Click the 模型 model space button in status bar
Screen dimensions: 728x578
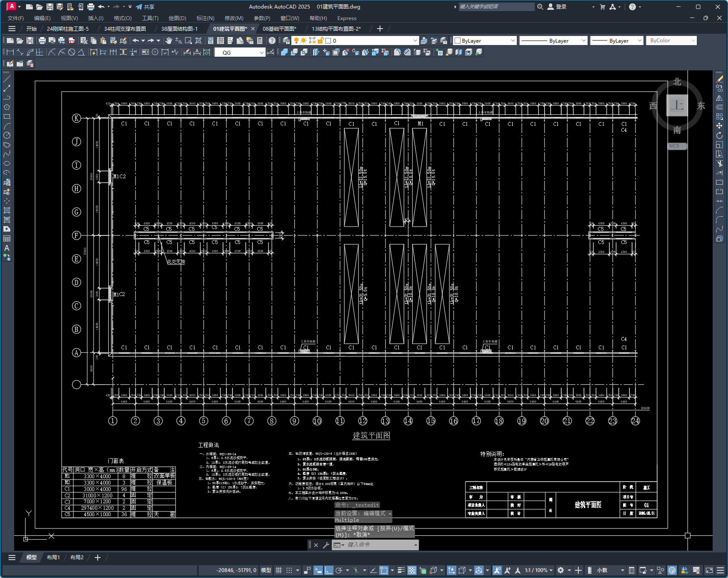point(266,570)
